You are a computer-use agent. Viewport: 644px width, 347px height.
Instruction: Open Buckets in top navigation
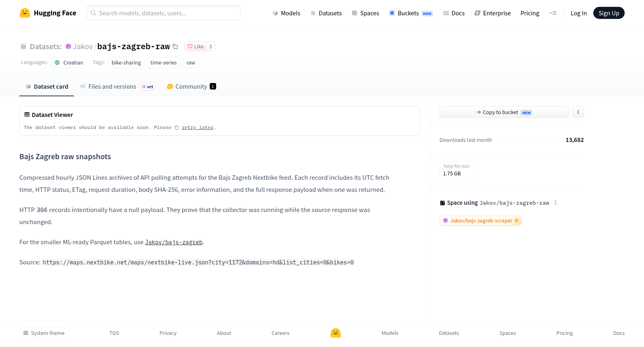pos(411,13)
